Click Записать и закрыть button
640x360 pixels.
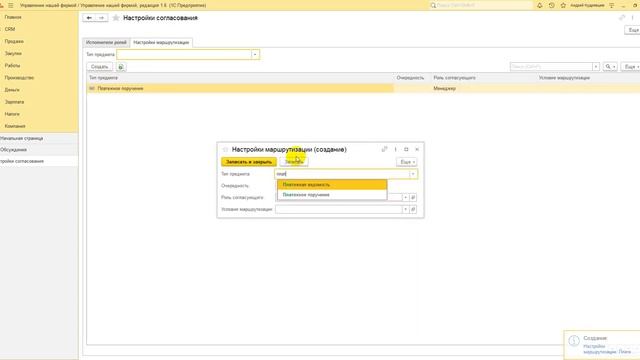click(x=249, y=162)
